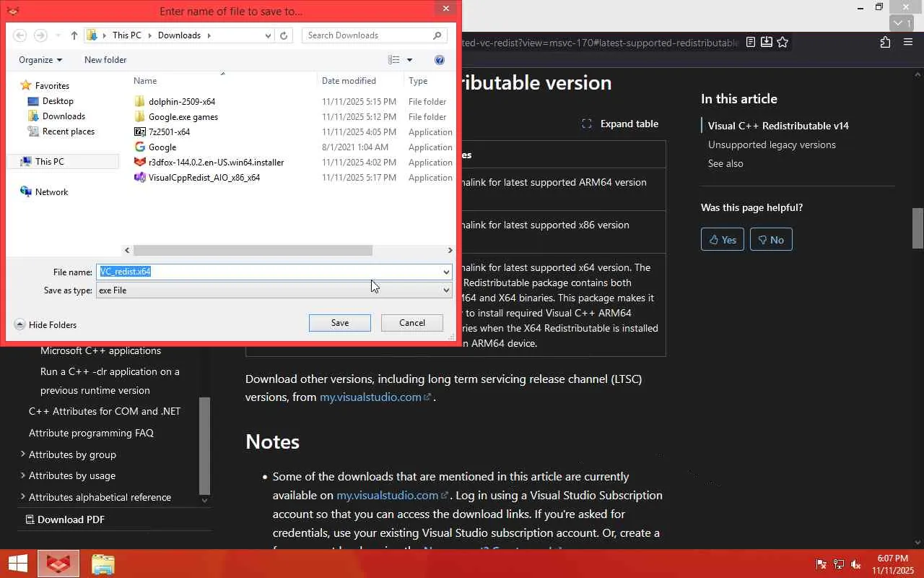Open recent locations dropdown arrow
The width and height of the screenshot is (924, 578).
click(58, 35)
